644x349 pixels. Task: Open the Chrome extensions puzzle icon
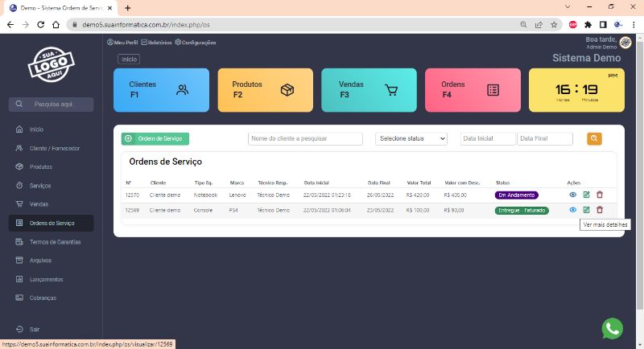click(588, 24)
